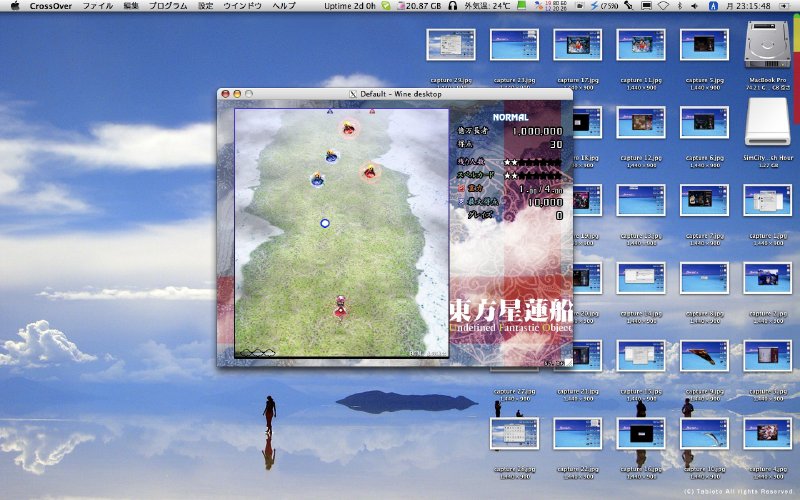Click the Wine window resize grip corner
This screenshot has width=800, height=500.
click(568, 362)
